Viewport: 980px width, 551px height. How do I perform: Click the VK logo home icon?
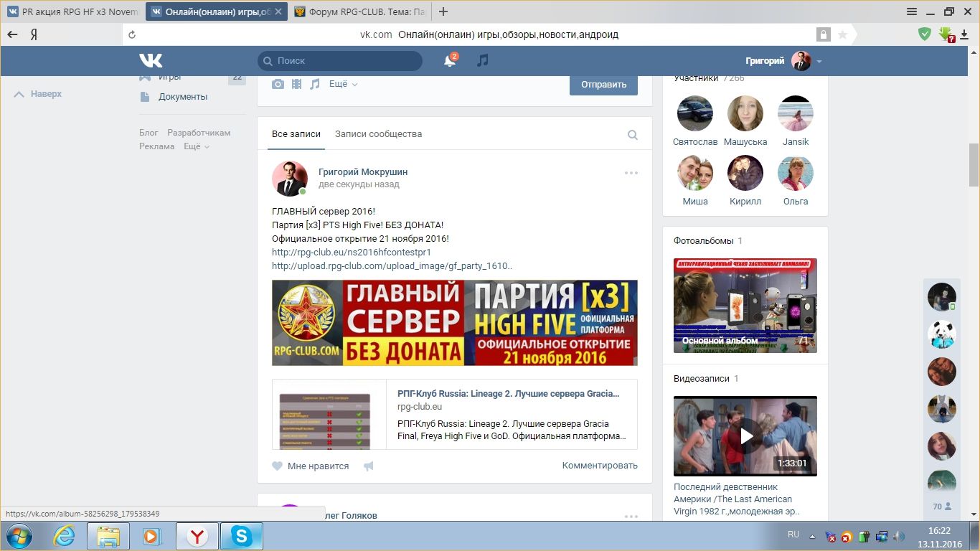coord(151,61)
